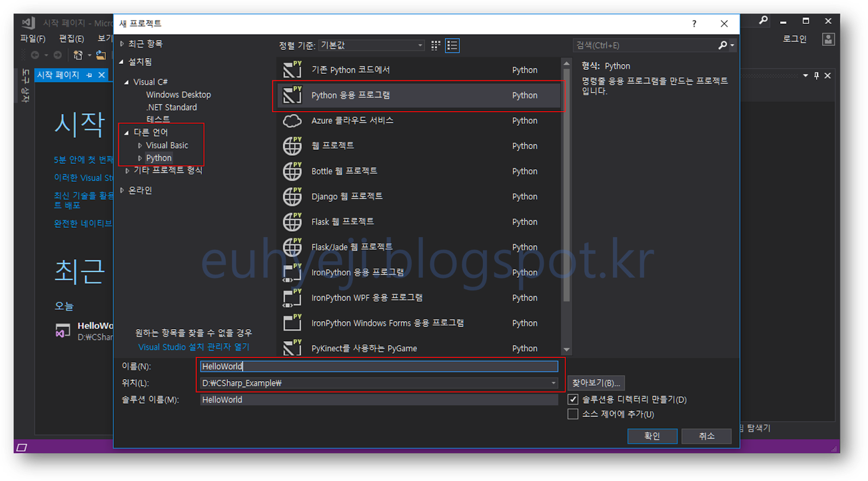Screen dimensions: 868x481
Task: Expand the '최근 항목' tree node
Action: (122, 43)
